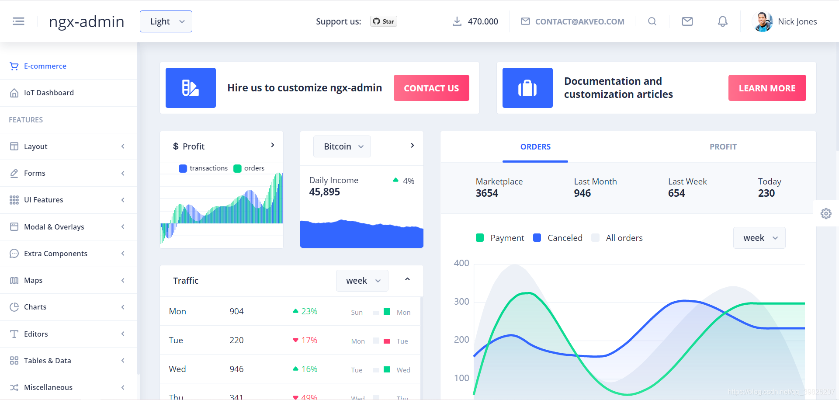
Task: Open the settings gear on right edge
Action: click(826, 213)
